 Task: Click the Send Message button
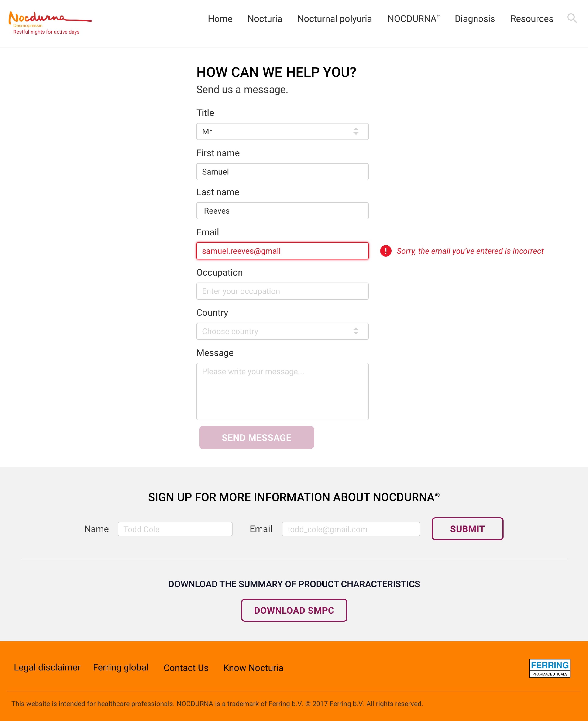pyautogui.click(x=256, y=437)
